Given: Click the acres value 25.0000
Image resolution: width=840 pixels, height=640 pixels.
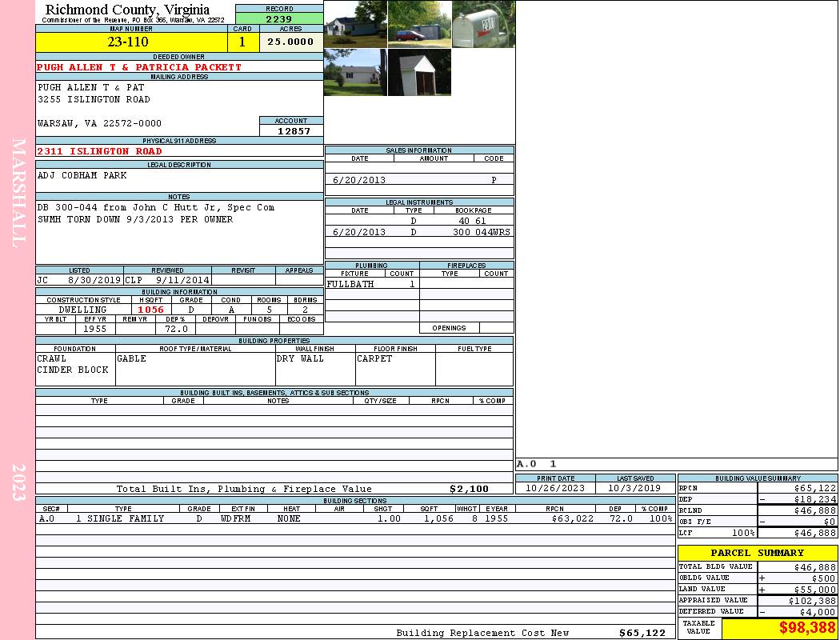Looking at the screenshot, I should [x=290, y=42].
